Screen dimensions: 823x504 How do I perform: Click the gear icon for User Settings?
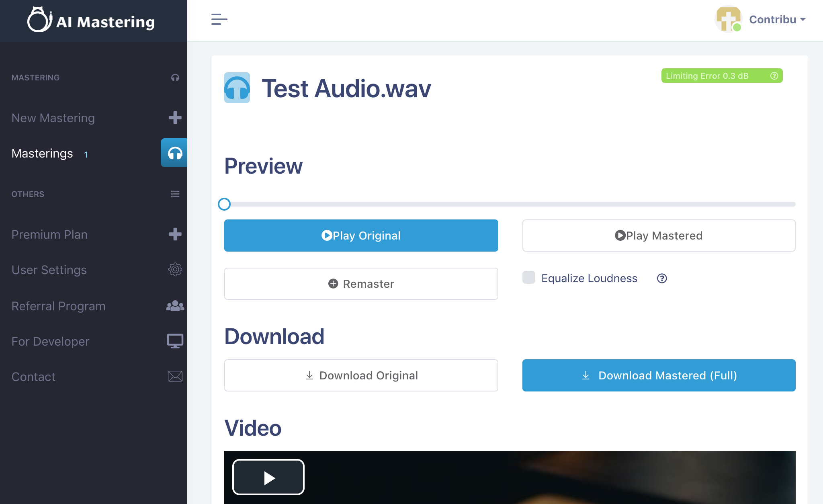pos(175,269)
